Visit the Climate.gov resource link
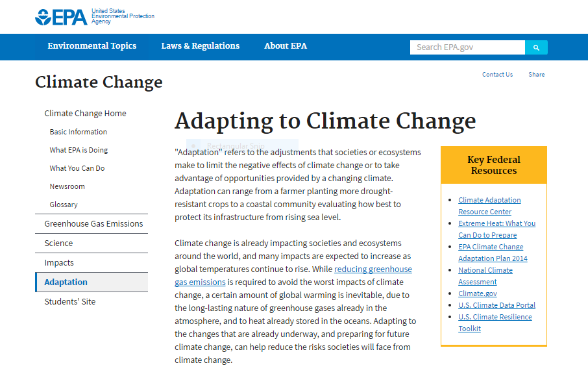This screenshot has width=588, height=374. click(x=478, y=293)
